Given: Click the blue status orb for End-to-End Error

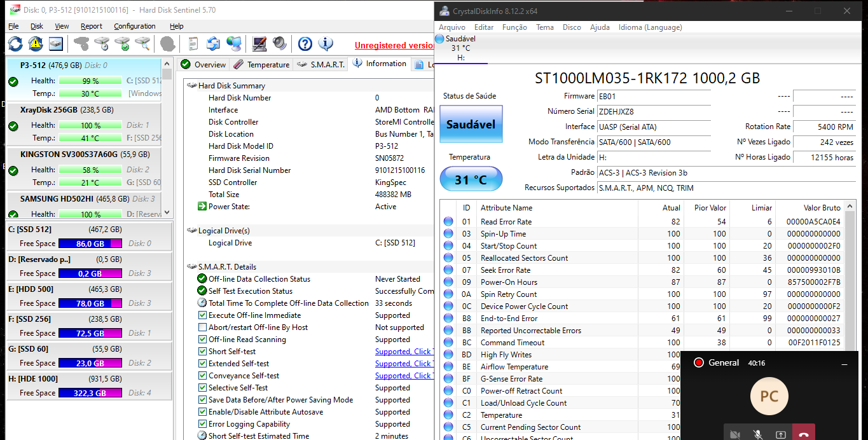Looking at the screenshot, I should point(448,319).
